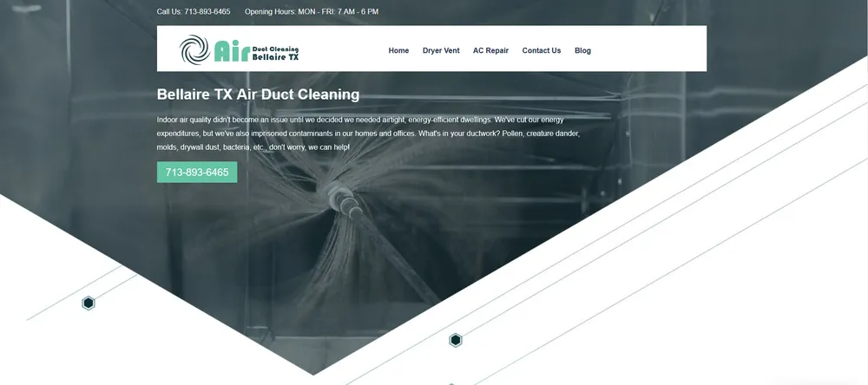Viewport: 868px width, 385px height.
Task: Go to the Dryer Vent page
Action: [441, 50]
